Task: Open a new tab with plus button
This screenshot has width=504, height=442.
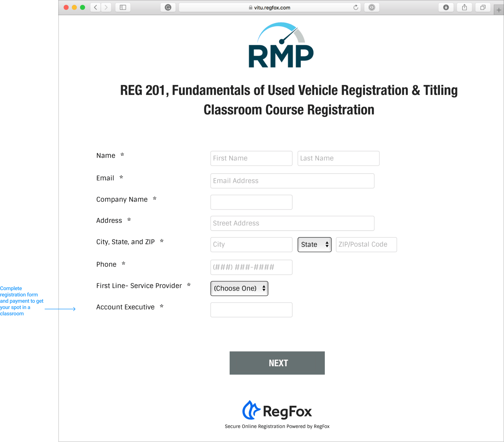Action: [x=498, y=10]
